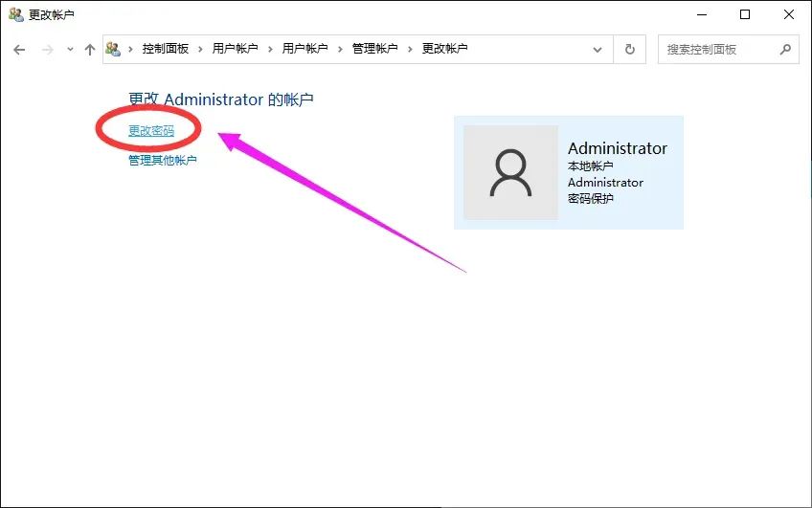Image resolution: width=812 pixels, height=508 pixels.
Task: Click the title bar user accounts icon
Action: pyautogui.click(x=16, y=14)
